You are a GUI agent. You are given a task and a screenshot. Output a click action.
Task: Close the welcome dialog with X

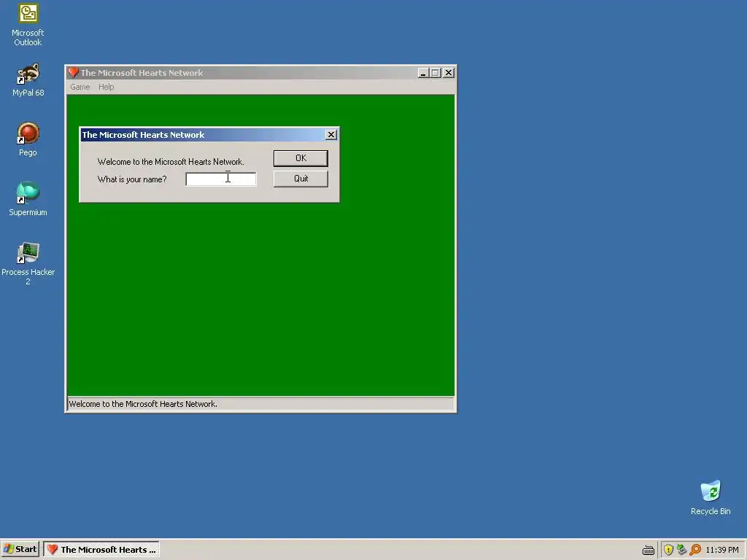(331, 135)
